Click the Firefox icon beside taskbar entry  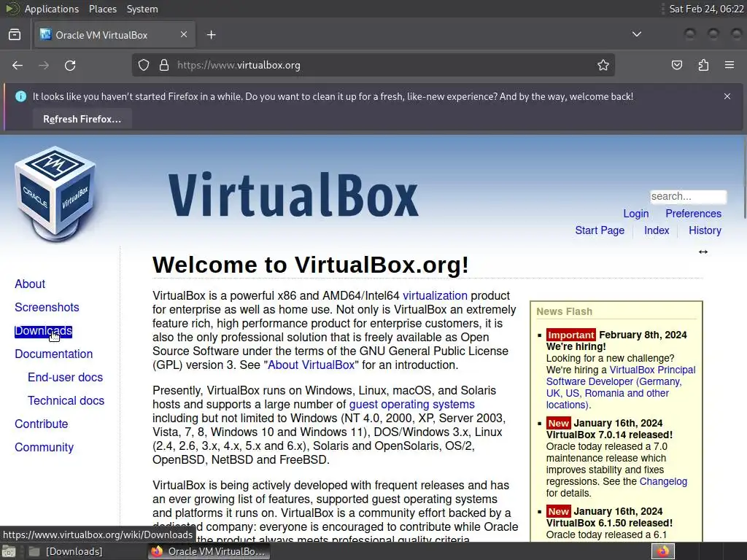tap(157, 551)
